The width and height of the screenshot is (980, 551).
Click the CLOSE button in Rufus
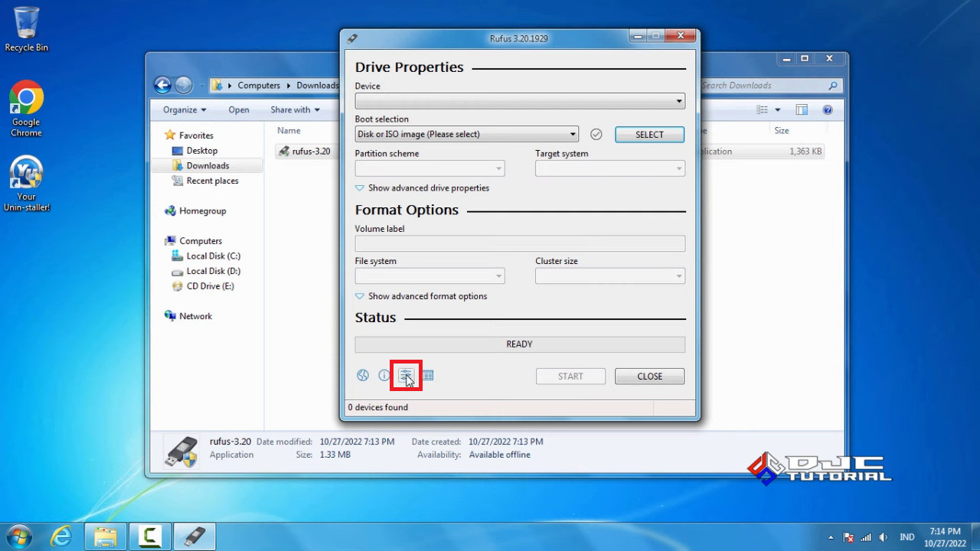(x=649, y=377)
